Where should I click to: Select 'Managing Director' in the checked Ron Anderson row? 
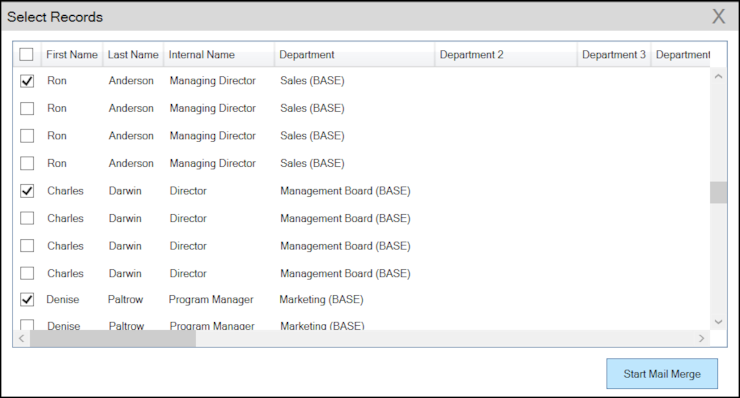(212, 81)
